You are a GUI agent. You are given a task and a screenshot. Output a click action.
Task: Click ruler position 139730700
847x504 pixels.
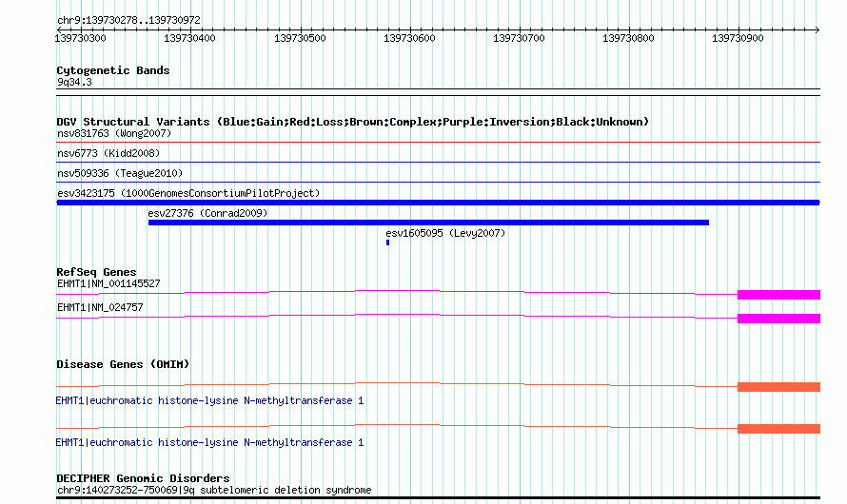[519, 38]
